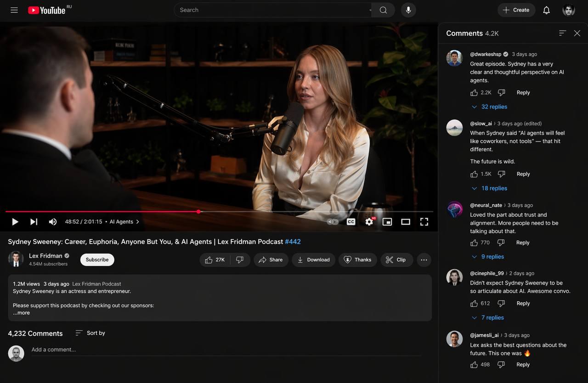Close the Comments panel
Screen dimensions: 588x383
tap(577, 33)
